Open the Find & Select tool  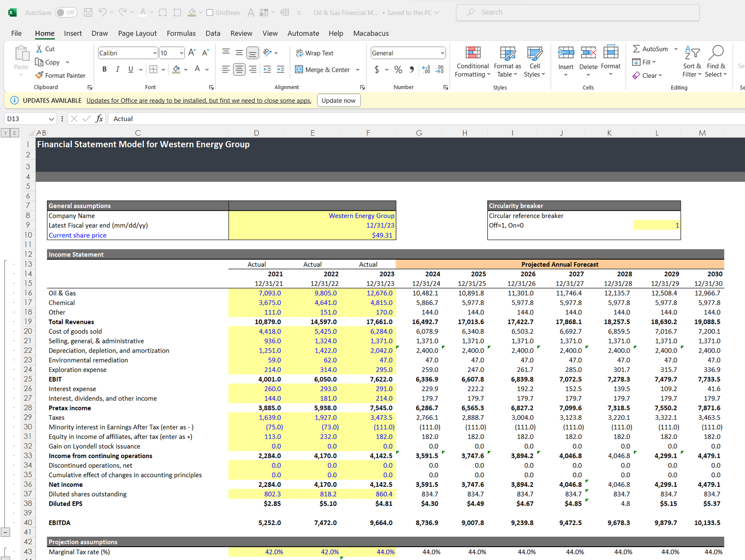(x=716, y=62)
